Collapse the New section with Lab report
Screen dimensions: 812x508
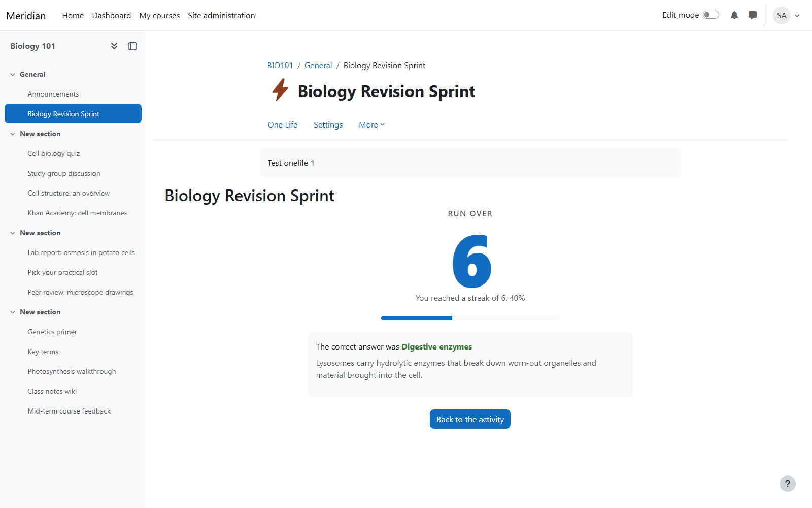point(13,233)
